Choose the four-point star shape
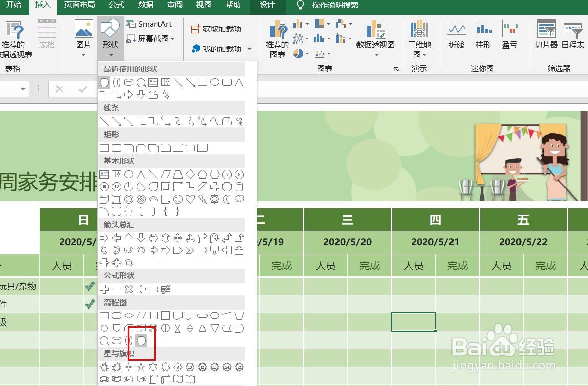The image size is (588, 386). pos(129,367)
